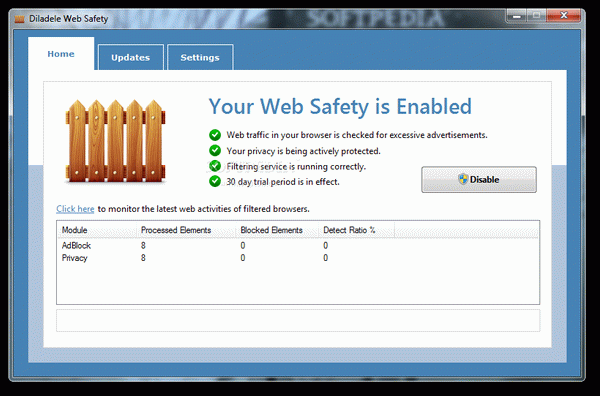Viewport: 600px width, 396px height.
Task: Click the green check beside filtering service line
Action: [215, 166]
